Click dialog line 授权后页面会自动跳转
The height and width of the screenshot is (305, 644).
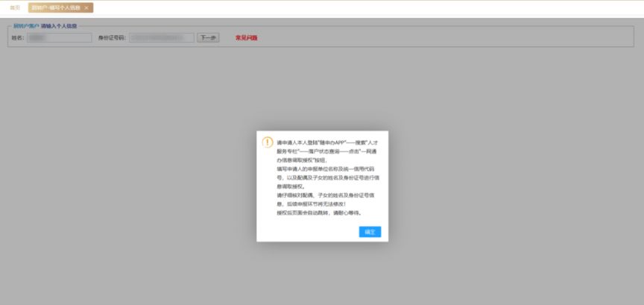click(x=319, y=213)
